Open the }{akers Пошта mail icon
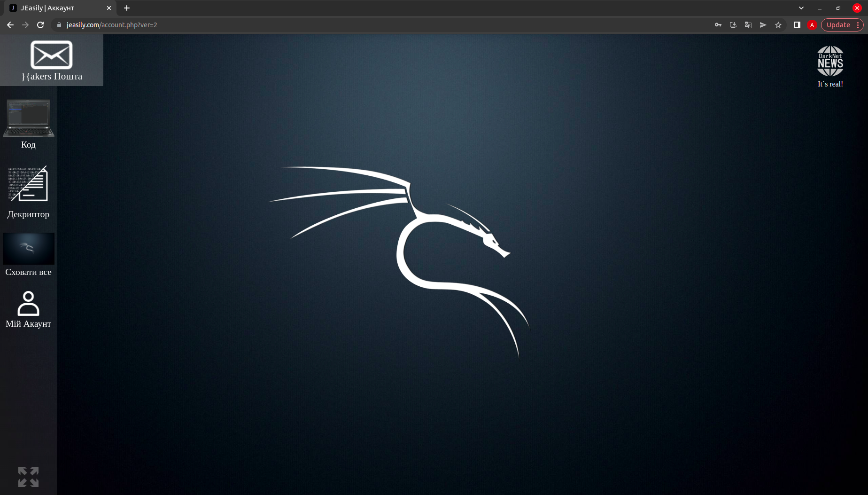The height and width of the screenshot is (495, 868). click(52, 55)
